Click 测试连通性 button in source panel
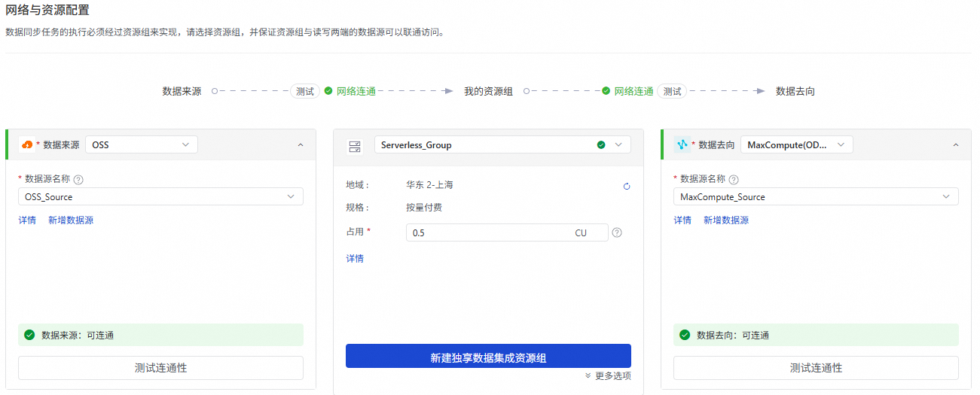The height and width of the screenshot is (395, 980). 160,368
